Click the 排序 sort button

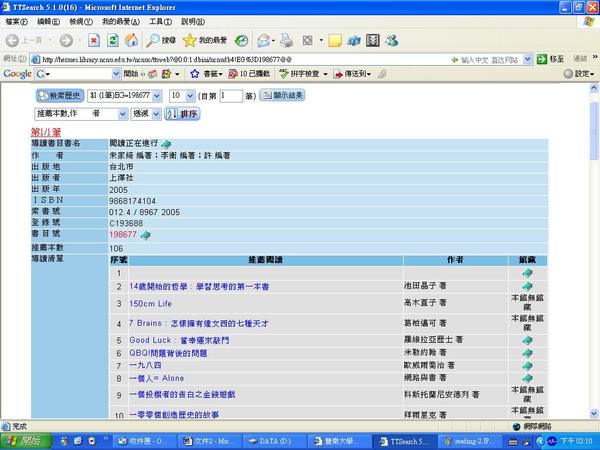coord(184,114)
